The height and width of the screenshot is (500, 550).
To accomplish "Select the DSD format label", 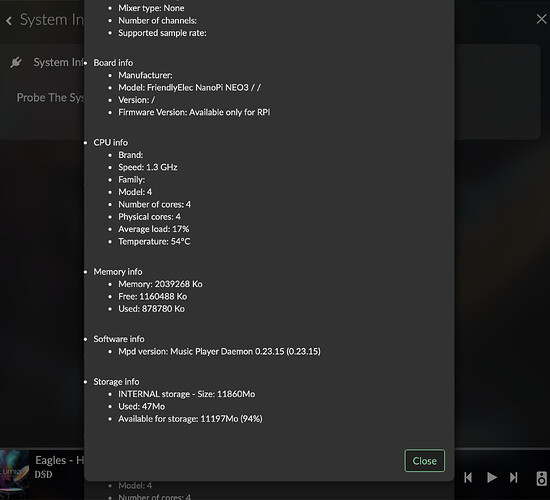I will point(43,474).
